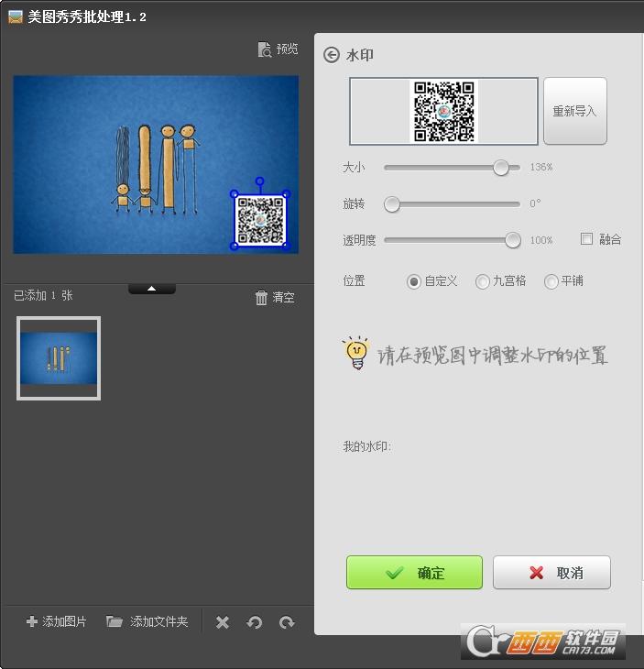644x669 pixels.
Task: Click the 旋转 rotation slider handle
Action: pos(391,204)
